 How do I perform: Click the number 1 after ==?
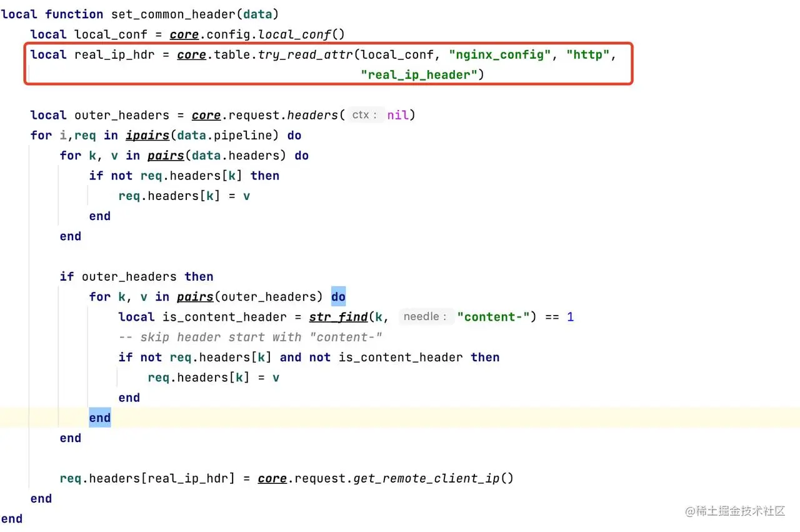[x=570, y=317]
